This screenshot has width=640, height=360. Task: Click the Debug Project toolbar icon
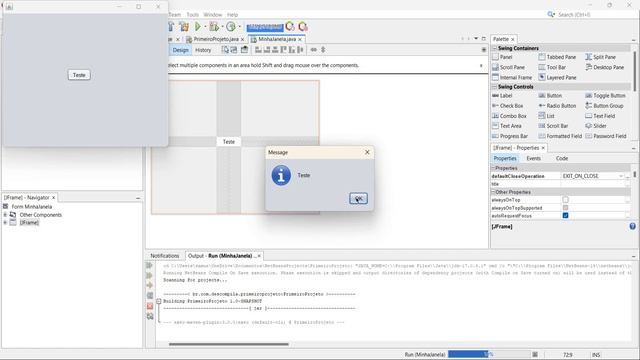(213, 27)
